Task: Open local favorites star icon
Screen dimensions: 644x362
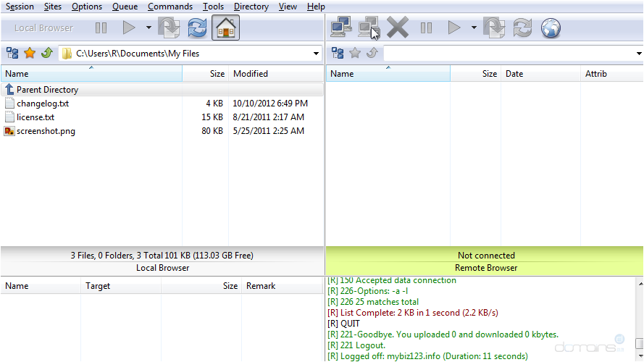Action: click(x=30, y=53)
